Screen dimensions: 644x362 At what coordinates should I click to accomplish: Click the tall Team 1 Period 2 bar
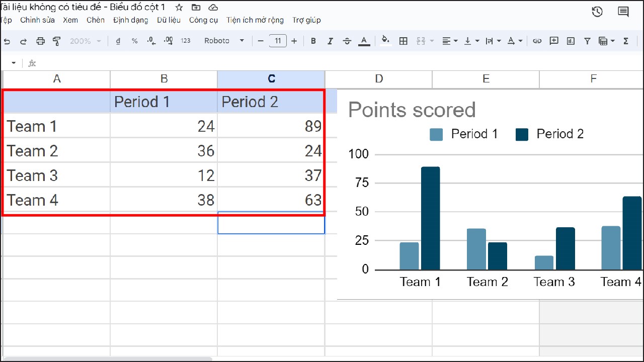tap(430, 218)
